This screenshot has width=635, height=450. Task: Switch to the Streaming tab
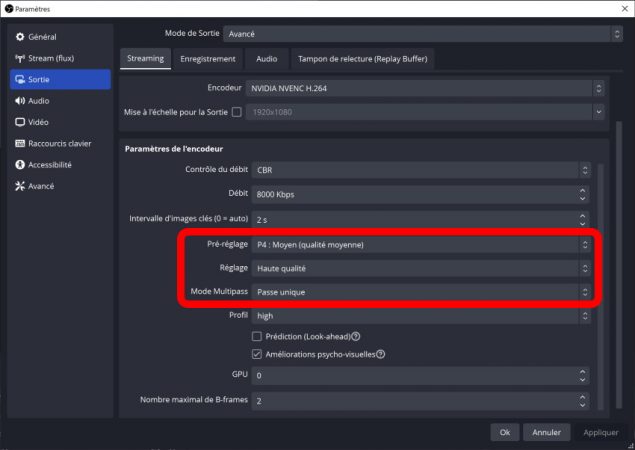tap(145, 59)
